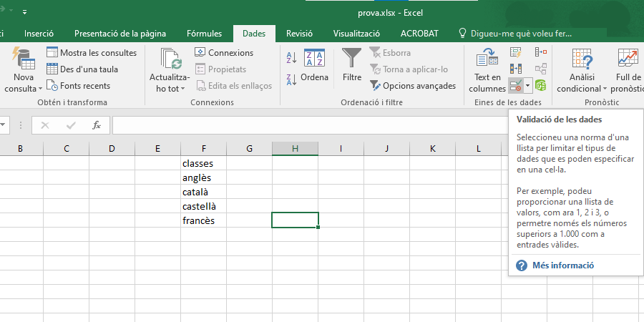644x322 pixels.
Task: Click the Validació de les dades icon
Action: pyautogui.click(x=515, y=86)
